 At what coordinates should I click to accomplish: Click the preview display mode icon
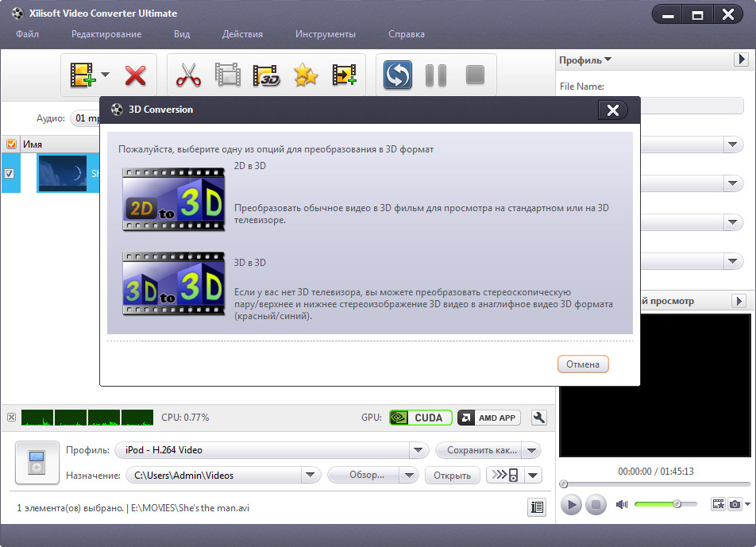point(719,504)
